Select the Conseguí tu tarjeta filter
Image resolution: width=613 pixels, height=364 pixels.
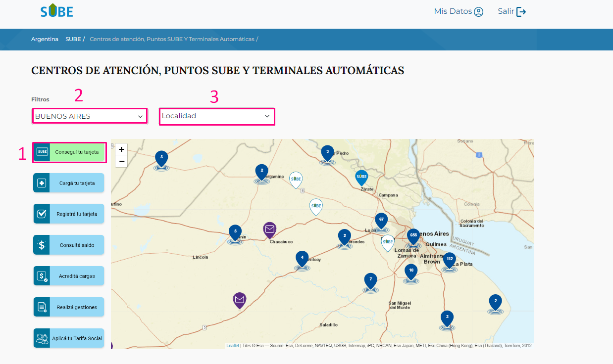coord(69,152)
